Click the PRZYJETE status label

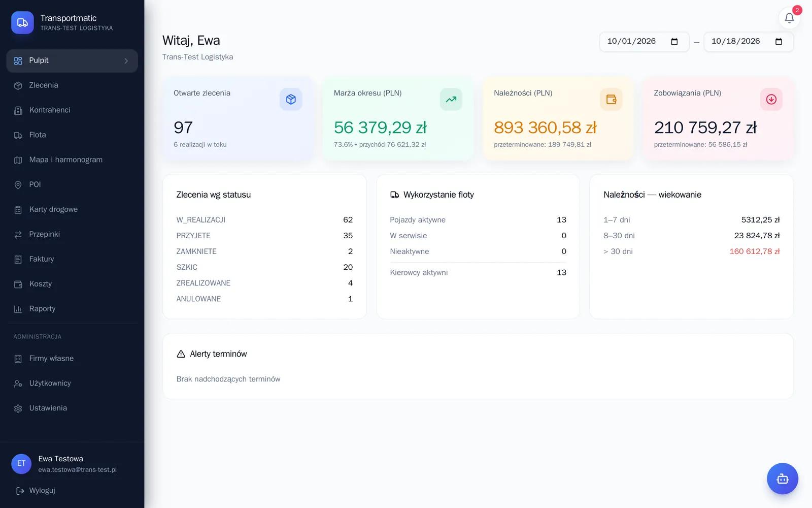click(193, 236)
